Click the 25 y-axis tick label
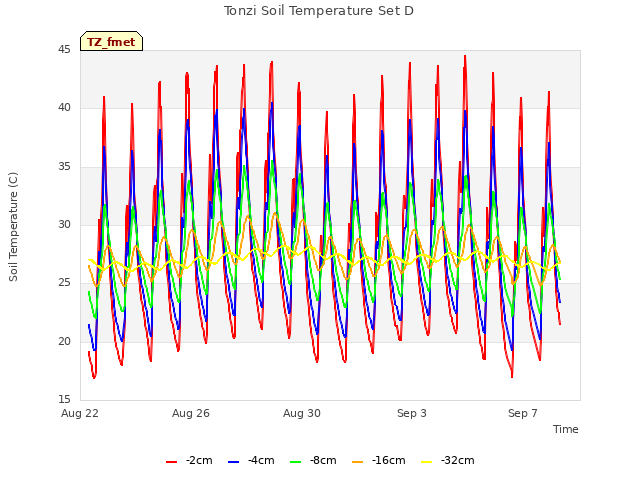 pos(64,283)
